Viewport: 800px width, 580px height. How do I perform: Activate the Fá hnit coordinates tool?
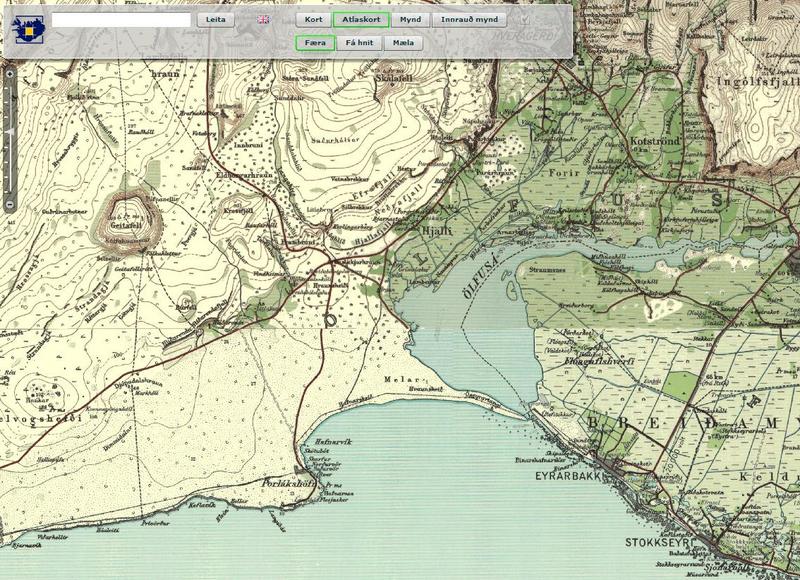(x=360, y=43)
